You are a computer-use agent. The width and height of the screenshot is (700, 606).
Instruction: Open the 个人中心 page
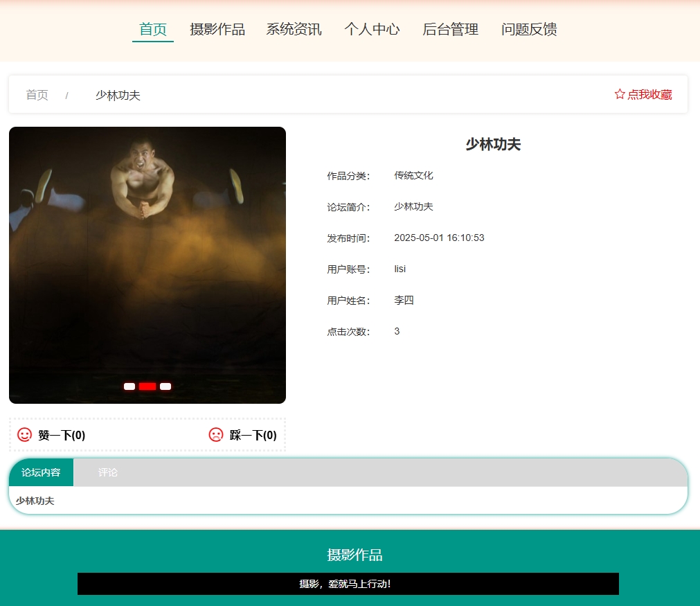(x=372, y=29)
